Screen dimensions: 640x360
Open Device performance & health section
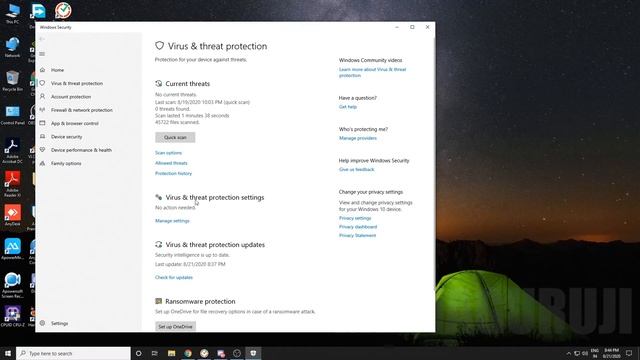click(x=81, y=150)
